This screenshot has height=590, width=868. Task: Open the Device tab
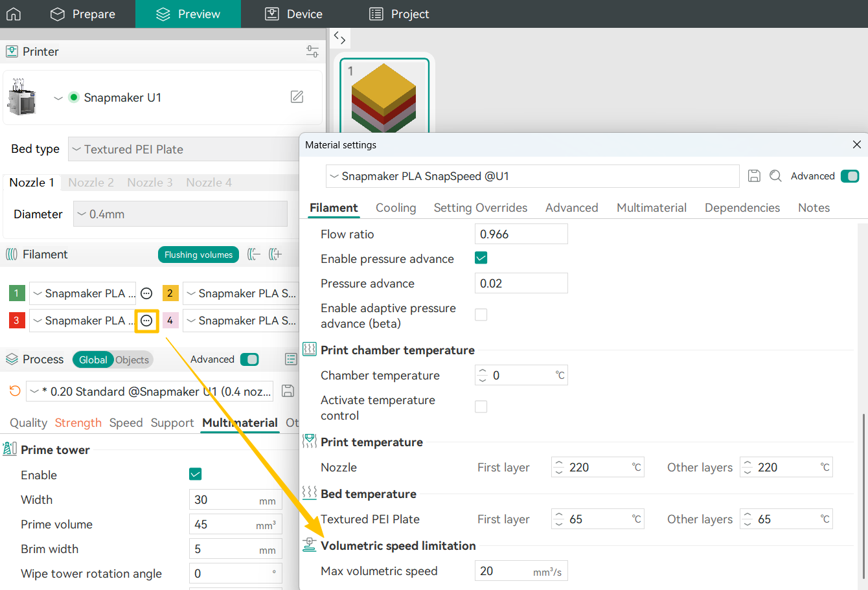tap(294, 14)
